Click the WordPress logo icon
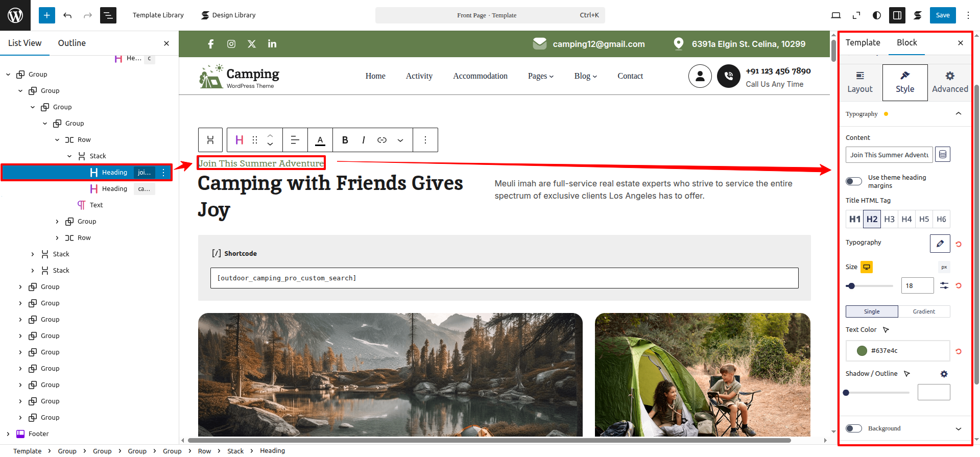 [x=15, y=15]
